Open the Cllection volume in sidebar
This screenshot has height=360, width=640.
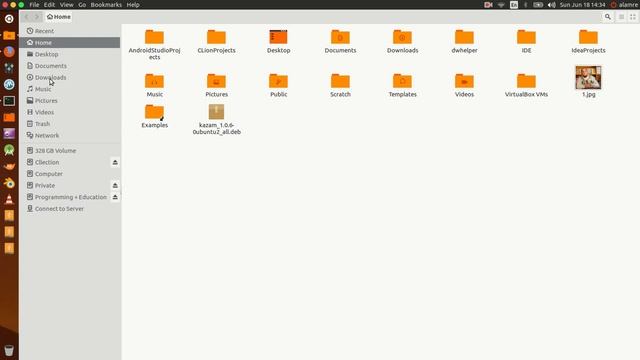click(65, 162)
